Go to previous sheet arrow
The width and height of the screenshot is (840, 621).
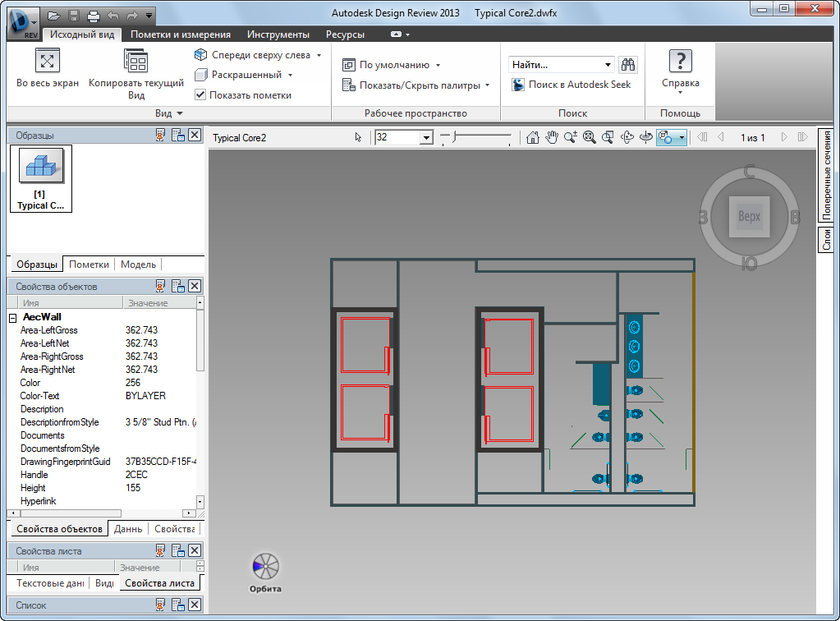click(721, 137)
